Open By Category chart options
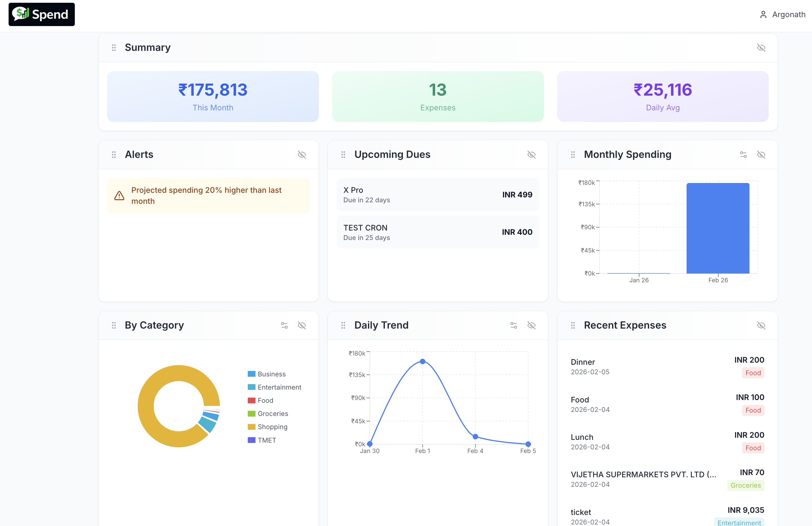 284,326
